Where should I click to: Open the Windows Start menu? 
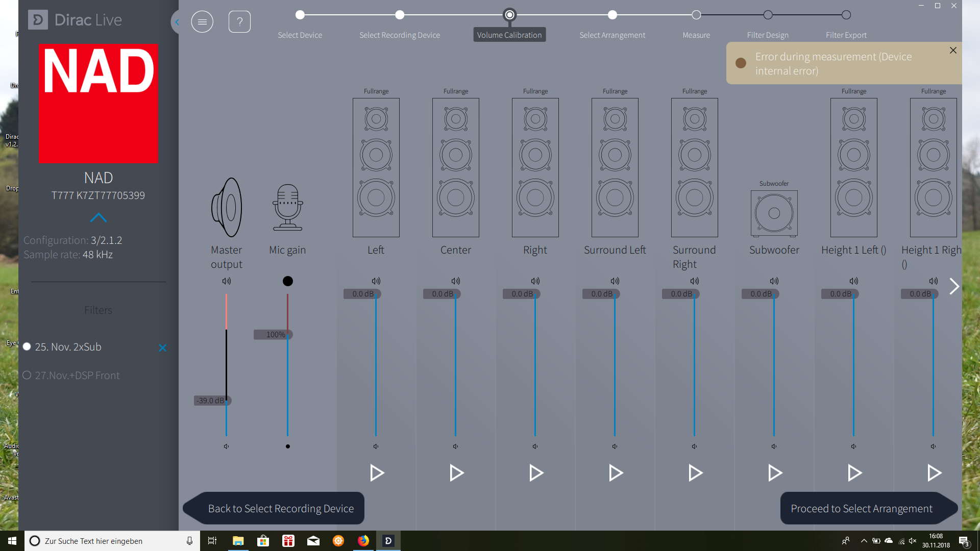[12, 541]
